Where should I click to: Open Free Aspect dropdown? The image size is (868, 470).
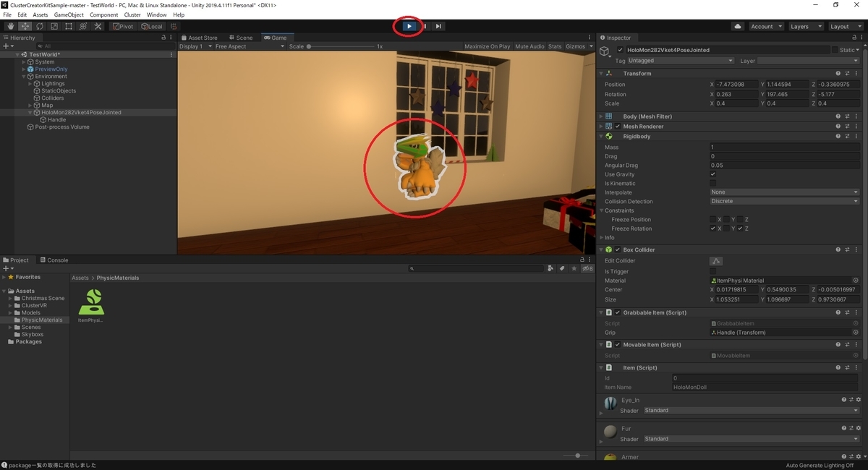click(250, 46)
